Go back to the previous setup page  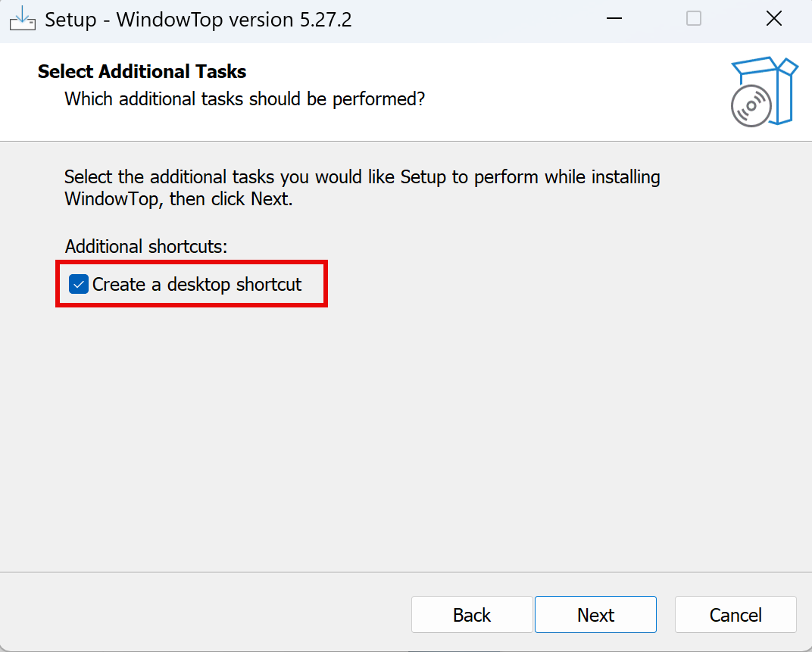pyautogui.click(x=472, y=615)
